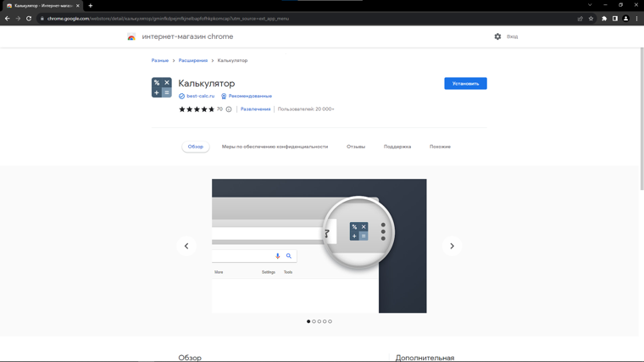Click the five-star rating
This screenshot has width=644, height=362.
click(197, 109)
